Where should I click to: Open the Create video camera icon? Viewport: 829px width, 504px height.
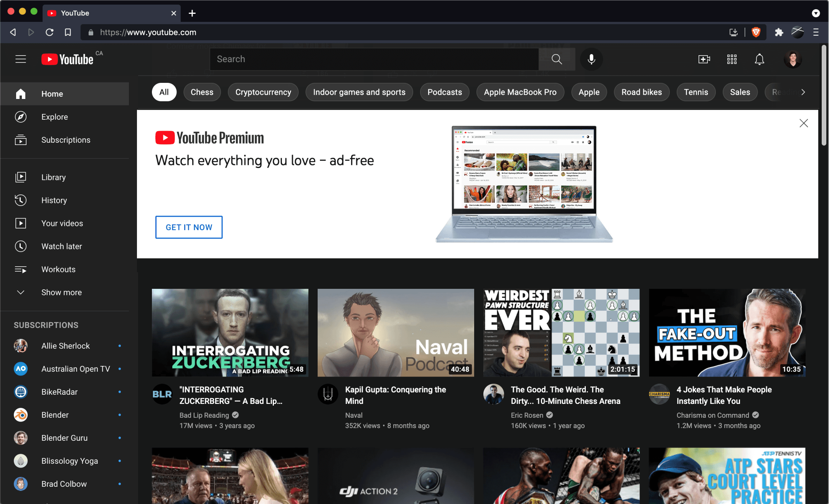click(704, 59)
